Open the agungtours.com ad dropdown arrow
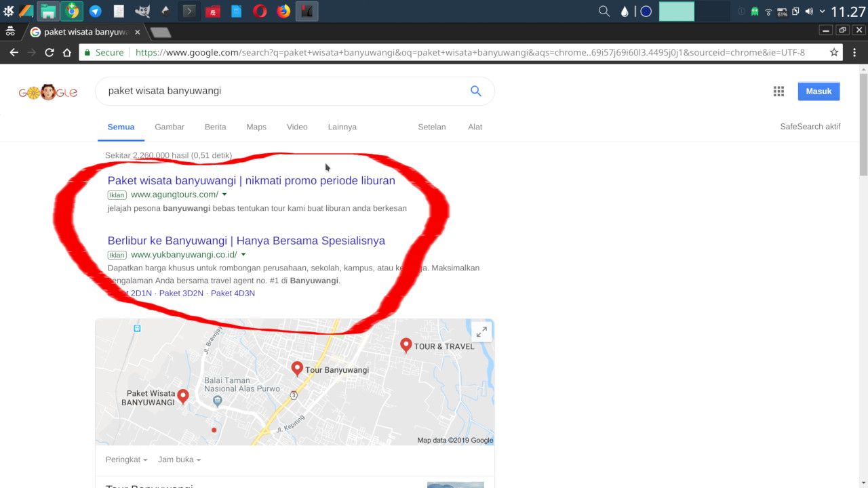Screen dimensions: 868x488 tap(224, 195)
